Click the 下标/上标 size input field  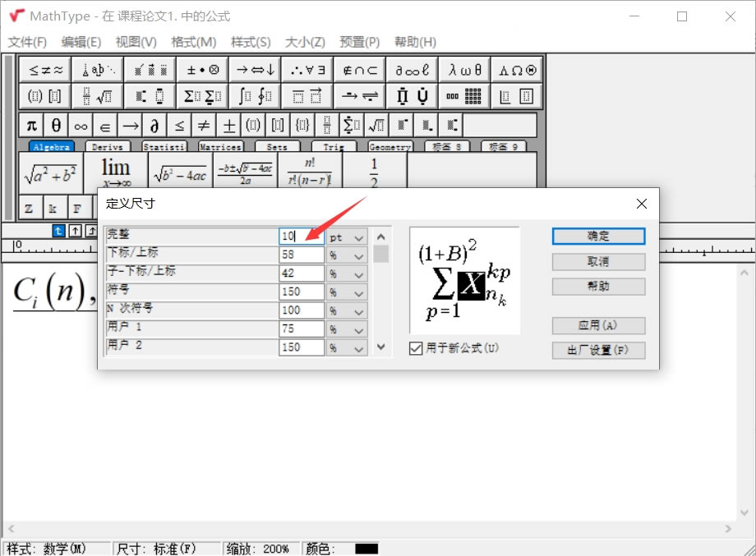click(x=301, y=255)
